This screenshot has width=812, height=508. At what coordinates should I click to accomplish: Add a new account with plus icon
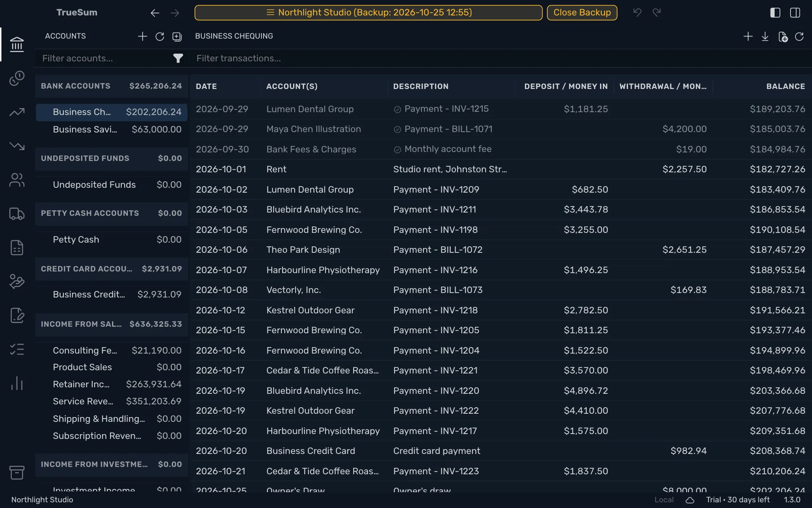(142, 37)
